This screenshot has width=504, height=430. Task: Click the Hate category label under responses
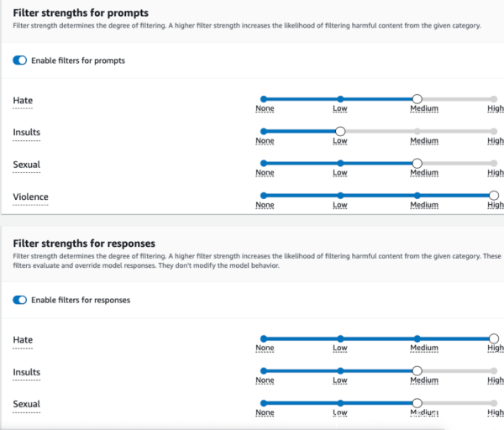click(x=23, y=340)
